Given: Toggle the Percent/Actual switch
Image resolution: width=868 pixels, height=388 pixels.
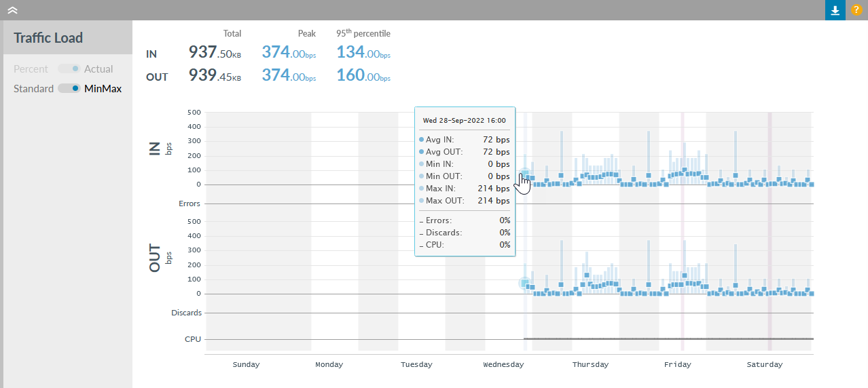Looking at the screenshot, I should coord(69,69).
